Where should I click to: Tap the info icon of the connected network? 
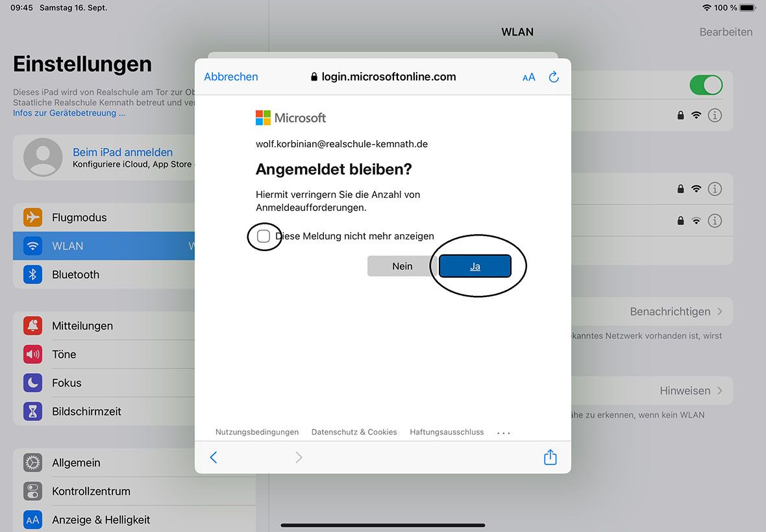pos(715,115)
